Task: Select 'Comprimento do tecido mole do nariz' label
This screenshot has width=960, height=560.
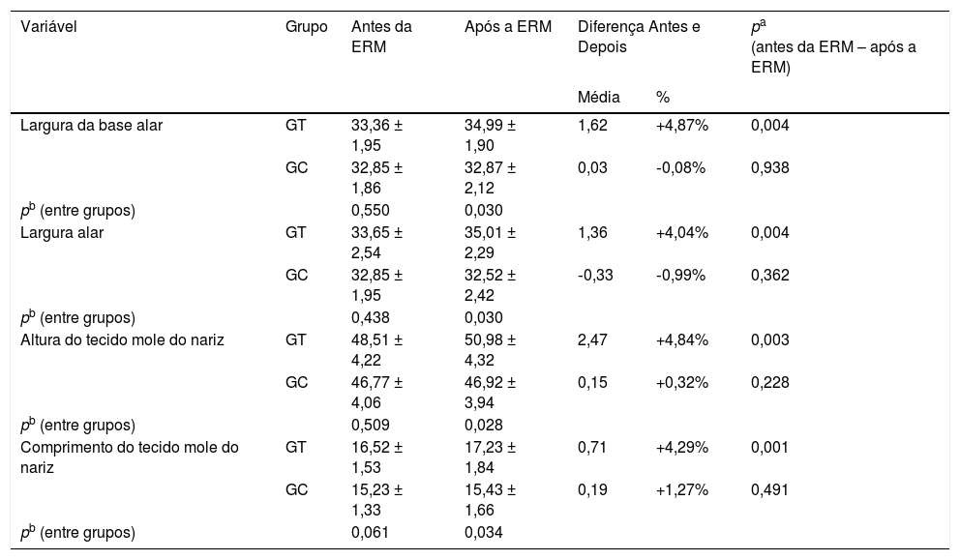Action: [x=130, y=456]
